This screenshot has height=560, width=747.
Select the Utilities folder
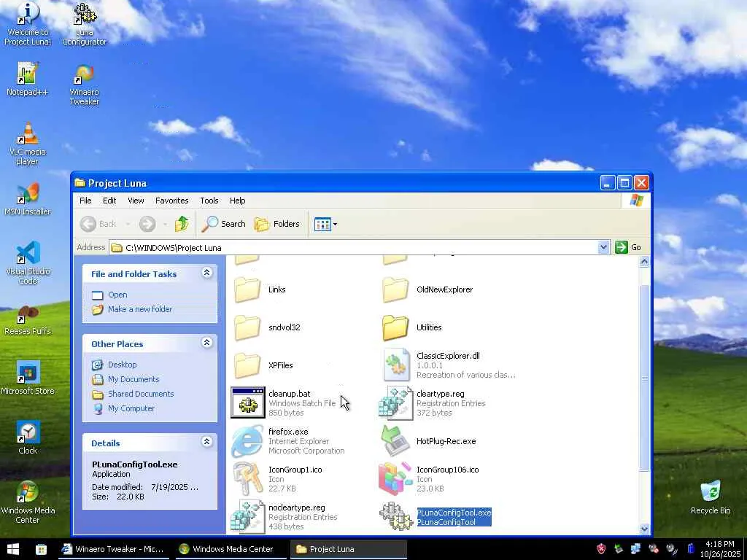[411, 327]
